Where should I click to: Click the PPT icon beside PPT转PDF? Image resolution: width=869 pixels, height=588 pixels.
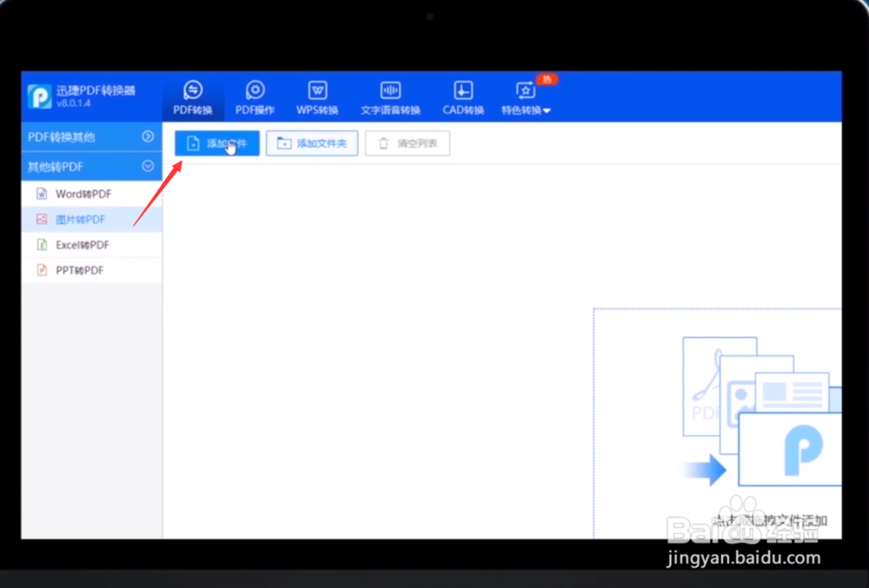tap(42, 270)
